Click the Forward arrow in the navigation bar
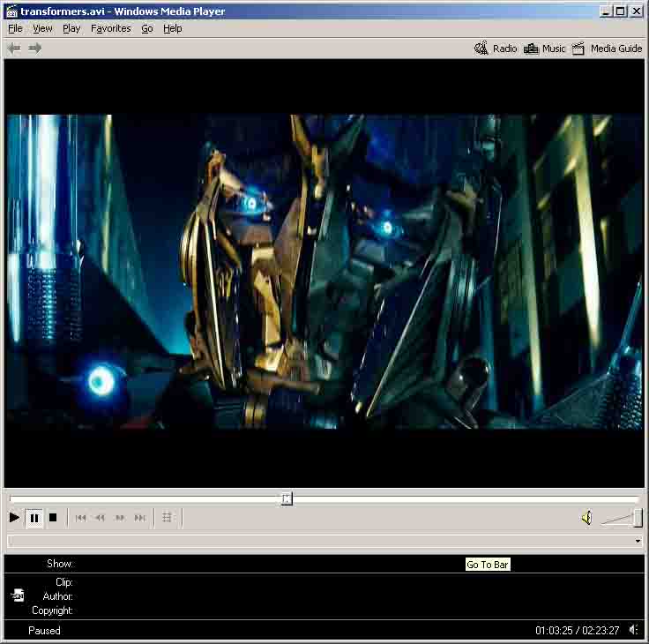 coord(34,49)
